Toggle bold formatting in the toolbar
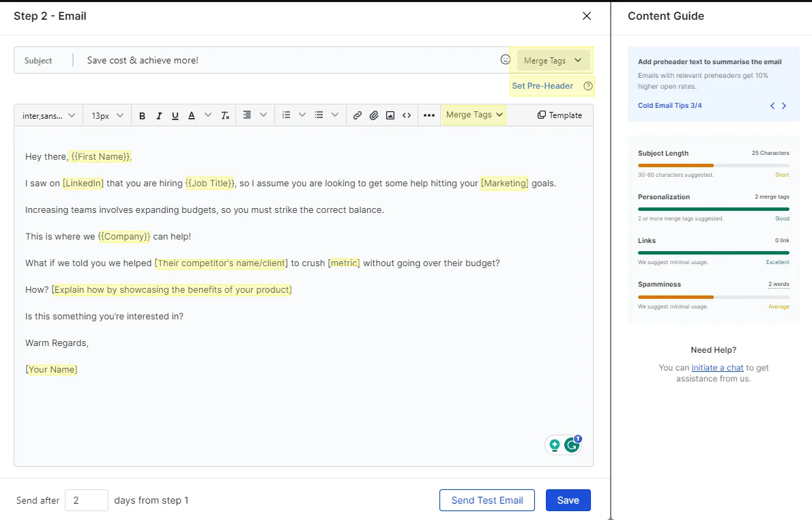812x520 pixels. click(142, 115)
